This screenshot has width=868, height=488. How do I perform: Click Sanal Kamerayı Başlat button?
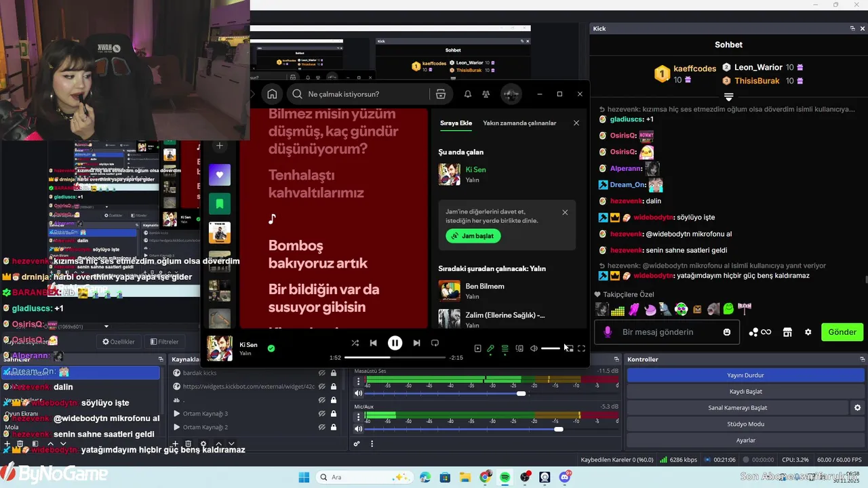coord(737,407)
